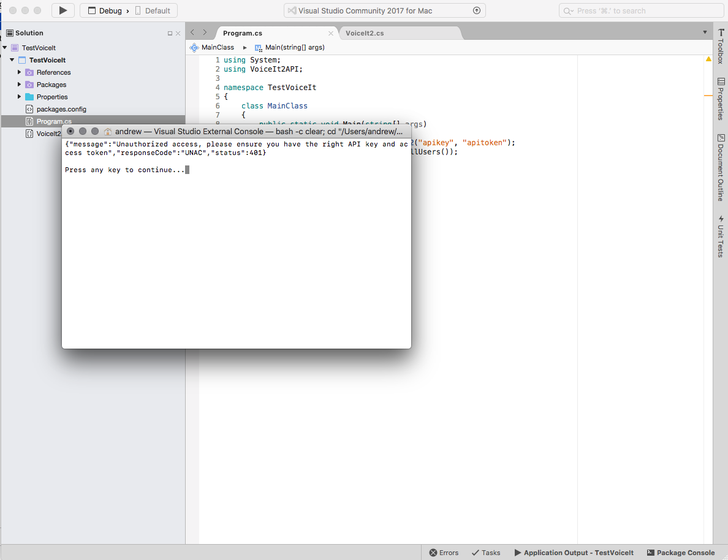Click the External Console title bar
Viewport: 728px width, 560px height.
click(x=237, y=131)
